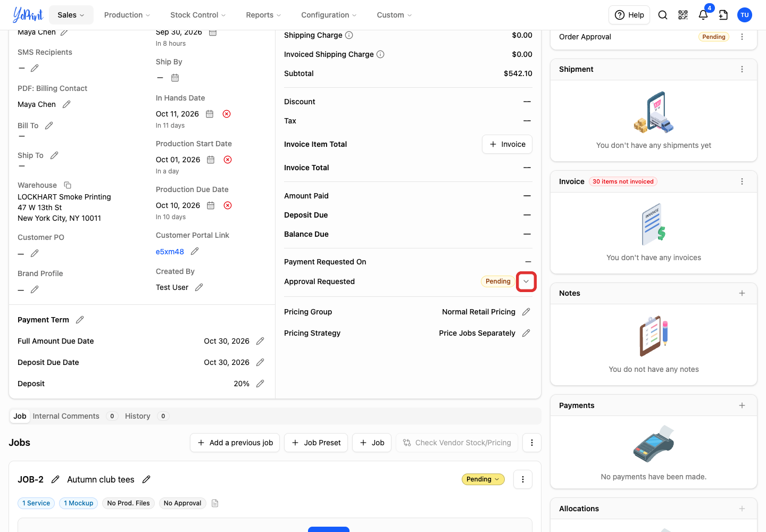This screenshot has height=532, width=766.
Task: Click the Job Preset button
Action: tap(316, 443)
